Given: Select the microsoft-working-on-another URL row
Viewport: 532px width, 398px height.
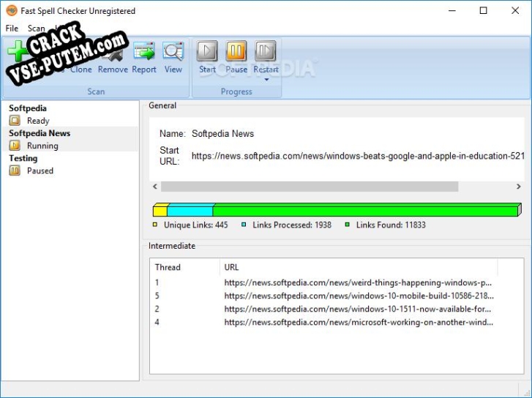Looking at the screenshot, I should (337, 323).
